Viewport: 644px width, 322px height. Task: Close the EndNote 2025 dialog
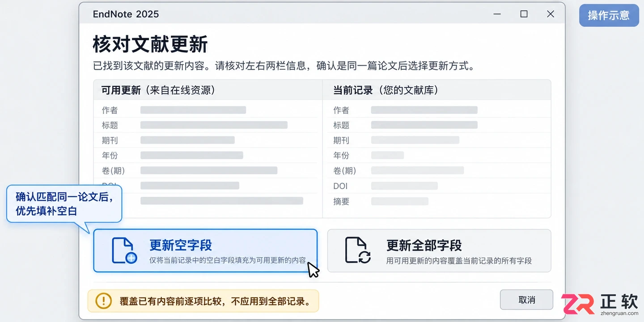(x=551, y=14)
